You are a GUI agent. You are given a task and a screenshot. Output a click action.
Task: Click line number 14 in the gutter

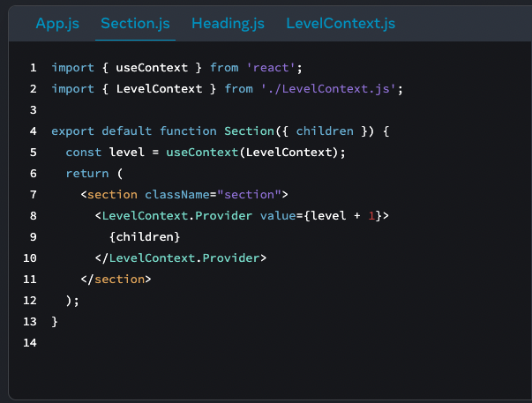[x=30, y=343]
